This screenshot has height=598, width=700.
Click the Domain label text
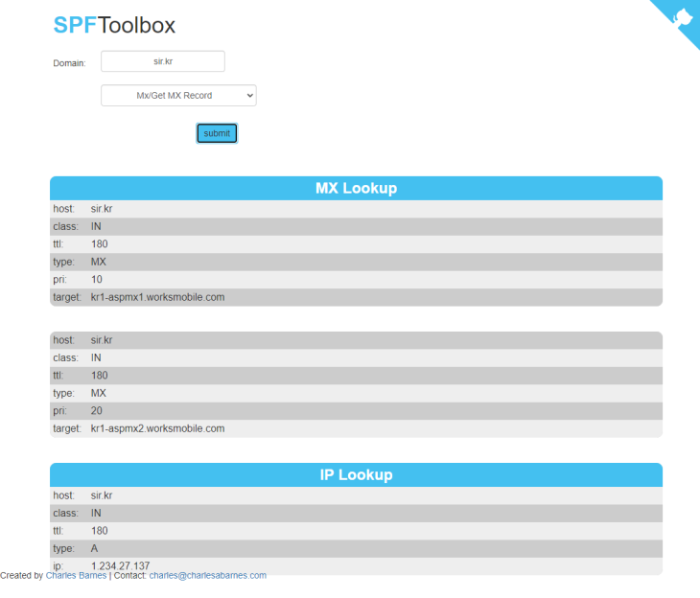pos(69,63)
